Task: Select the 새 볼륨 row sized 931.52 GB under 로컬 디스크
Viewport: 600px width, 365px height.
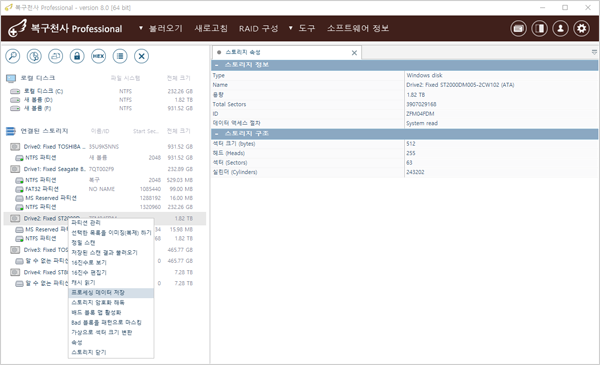Action: coord(105,108)
